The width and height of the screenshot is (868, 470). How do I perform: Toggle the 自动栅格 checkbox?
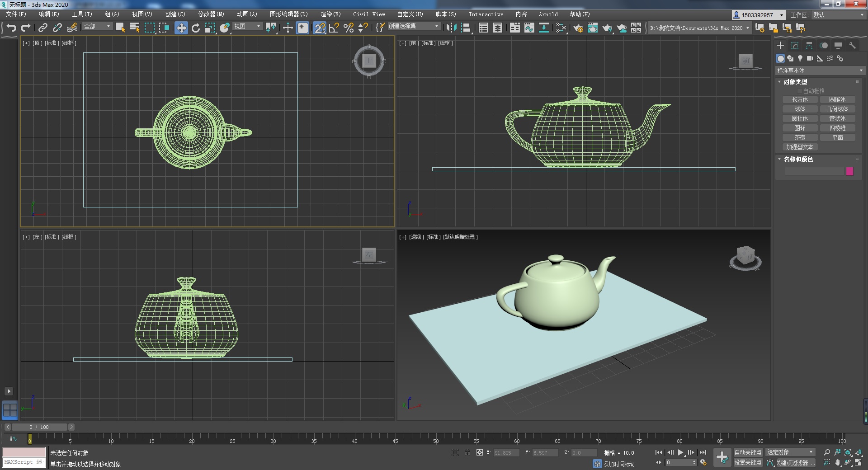click(799, 91)
